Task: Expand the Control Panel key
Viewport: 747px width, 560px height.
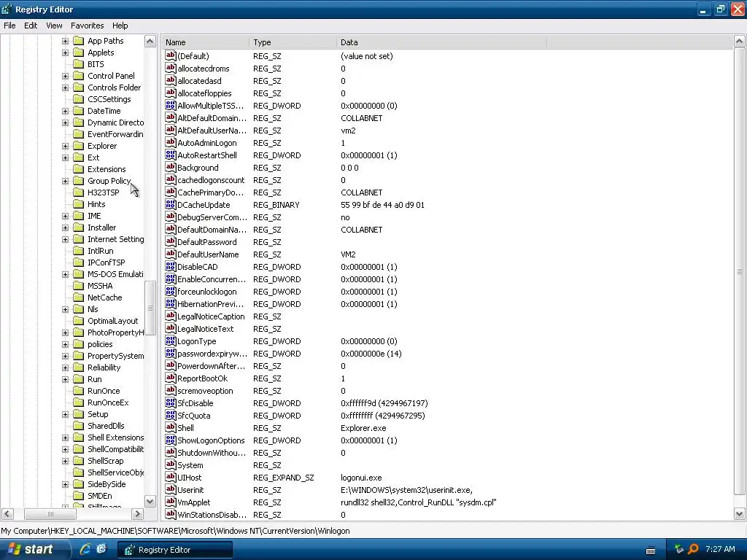Action: [x=65, y=76]
